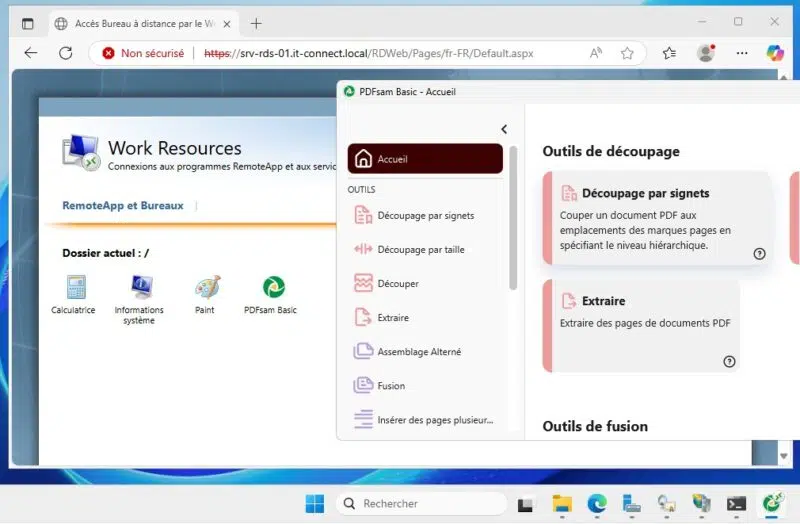This screenshot has width=800, height=524.
Task: Click the address bar URL
Action: coord(368,53)
